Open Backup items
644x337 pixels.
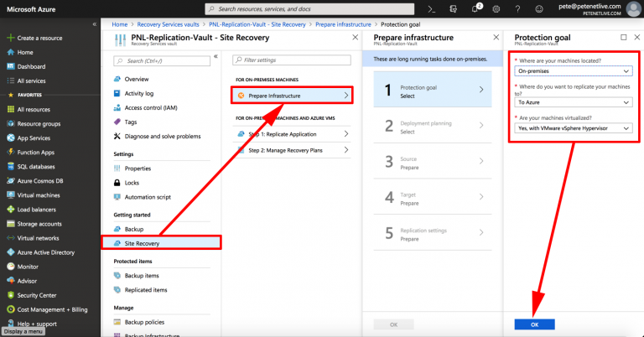pyautogui.click(x=142, y=276)
